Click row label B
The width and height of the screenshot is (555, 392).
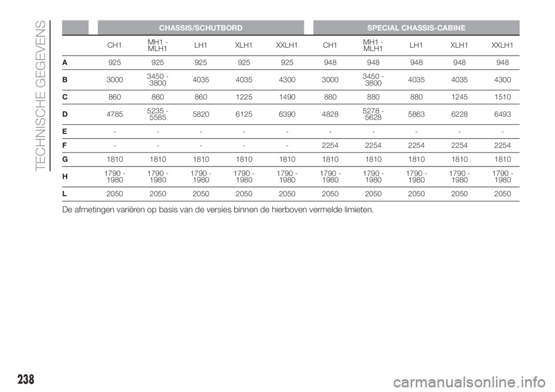coord(65,80)
